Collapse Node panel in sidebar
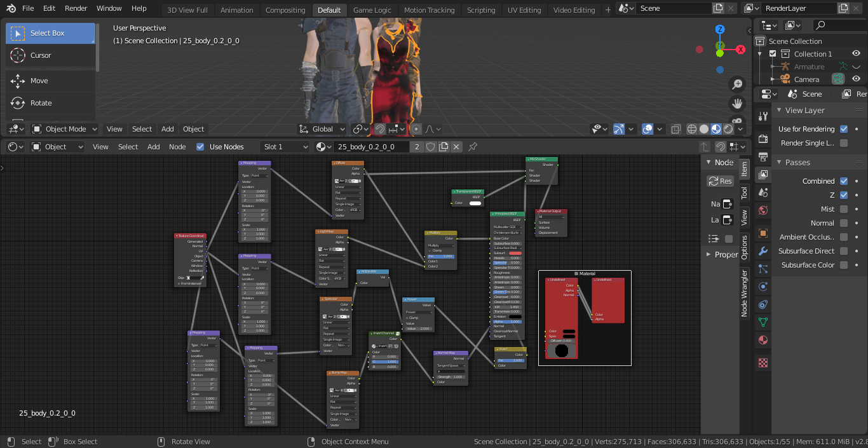This screenshot has height=448, width=868. (x=710, y=162)
